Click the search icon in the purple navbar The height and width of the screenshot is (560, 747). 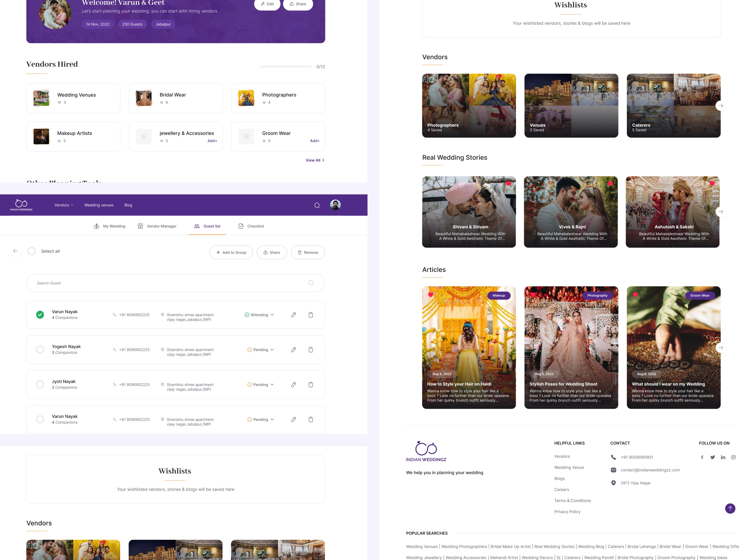point(317,205)
